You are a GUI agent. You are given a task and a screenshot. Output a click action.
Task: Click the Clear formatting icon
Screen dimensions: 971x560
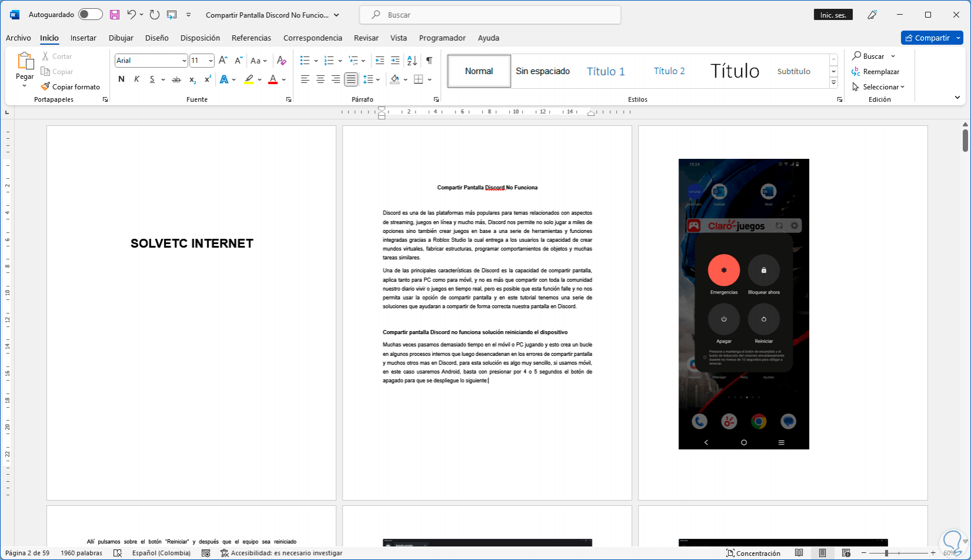(281, 61)
